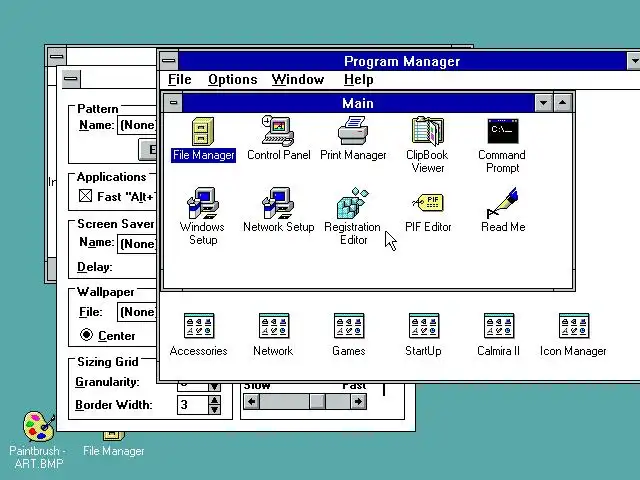The width and height of the screenshot is (640, 480).
Task: Click left arrow of blink rate scrollbar
Action: [x=251, y=402]
